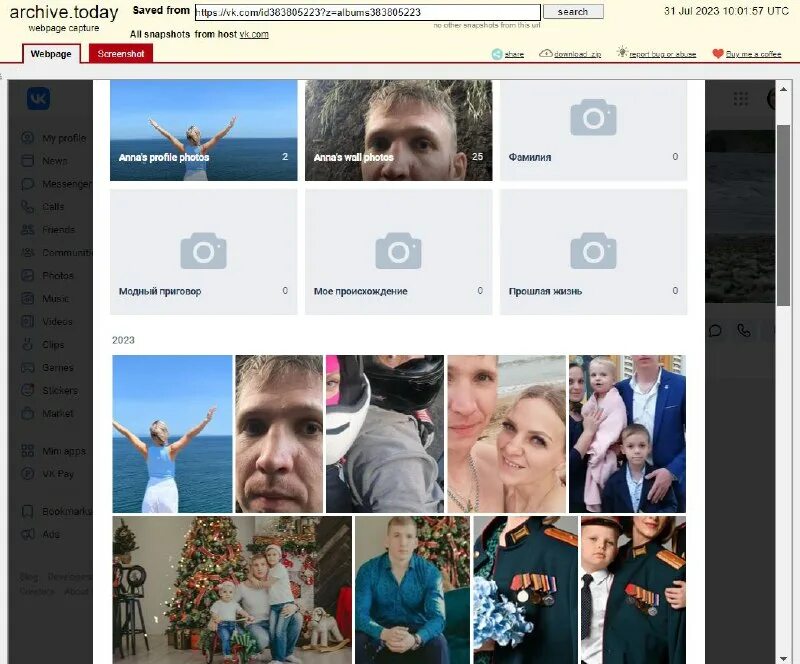Open the Ads megaphone icon
Screen dimensions: 800x664
[x=28, y=534]
